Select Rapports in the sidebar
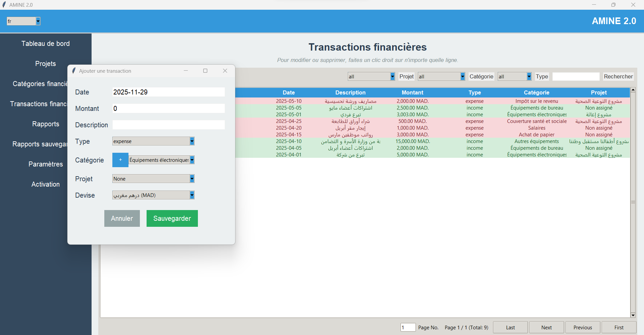Image resolution: width=644 pixels, height=335 pixels. tap(46, 124)
